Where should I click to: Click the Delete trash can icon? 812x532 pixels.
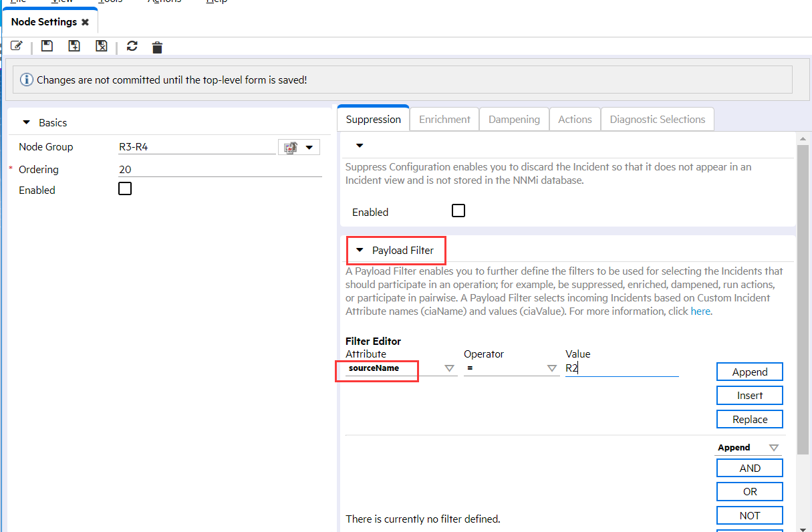coord(157,47)
